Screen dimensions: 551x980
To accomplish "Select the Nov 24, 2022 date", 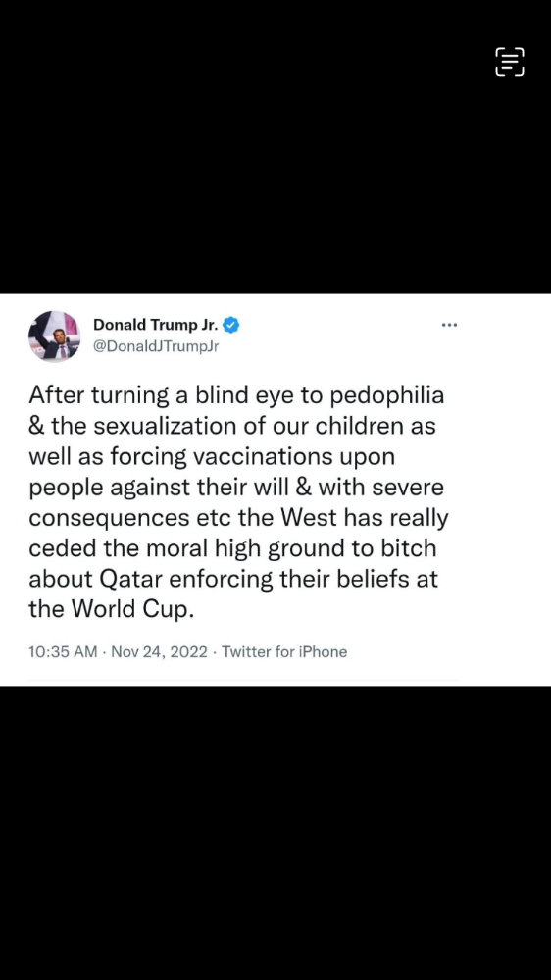I will pos(159,652).
